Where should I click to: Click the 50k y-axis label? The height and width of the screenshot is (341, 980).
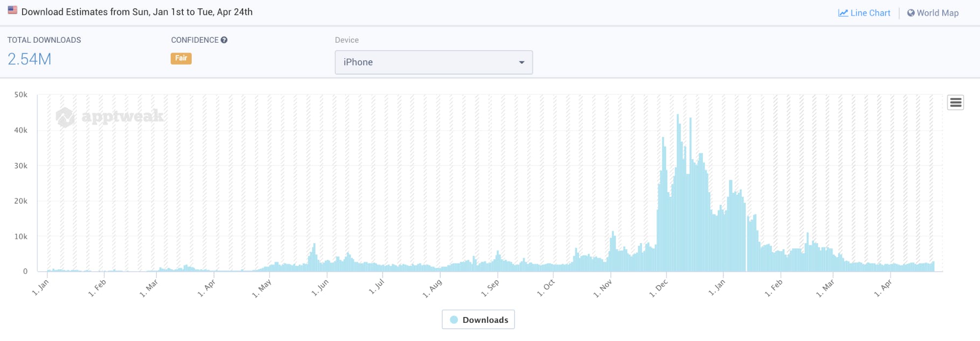21,95
